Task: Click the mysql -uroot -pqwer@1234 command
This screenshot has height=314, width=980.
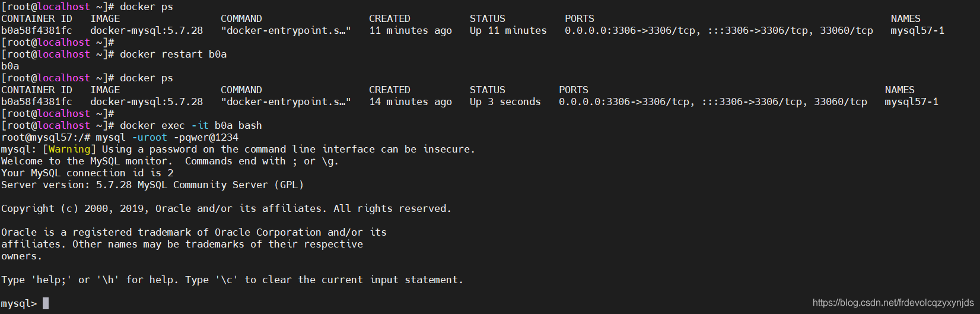Action: [x=167, y=137]
